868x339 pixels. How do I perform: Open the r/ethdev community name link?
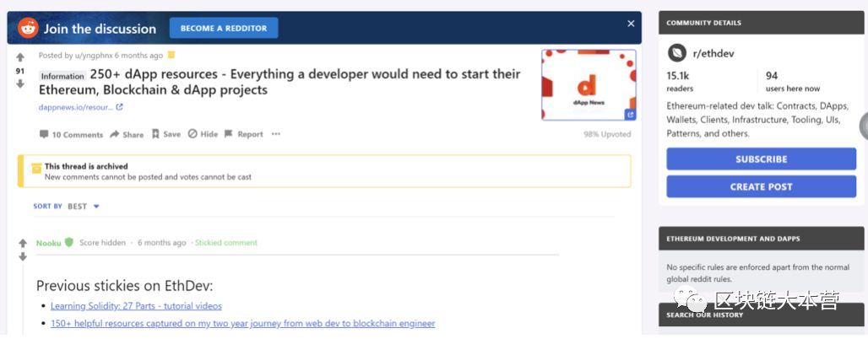point(713,54)
